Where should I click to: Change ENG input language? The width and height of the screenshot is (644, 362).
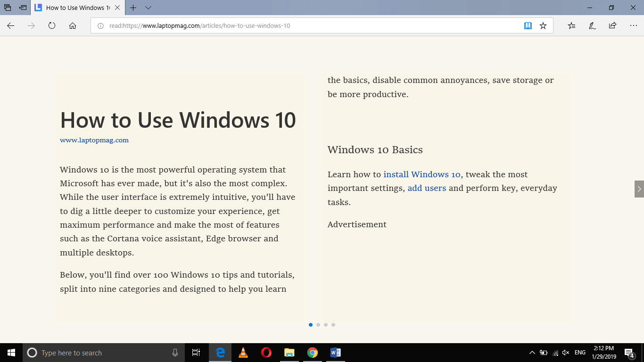pos(580,353)
